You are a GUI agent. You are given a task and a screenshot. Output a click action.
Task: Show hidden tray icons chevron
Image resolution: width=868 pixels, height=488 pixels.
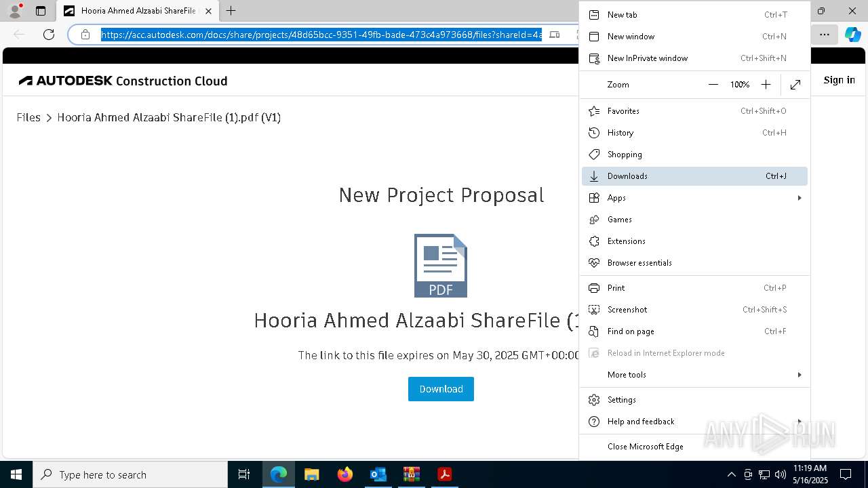731,474
